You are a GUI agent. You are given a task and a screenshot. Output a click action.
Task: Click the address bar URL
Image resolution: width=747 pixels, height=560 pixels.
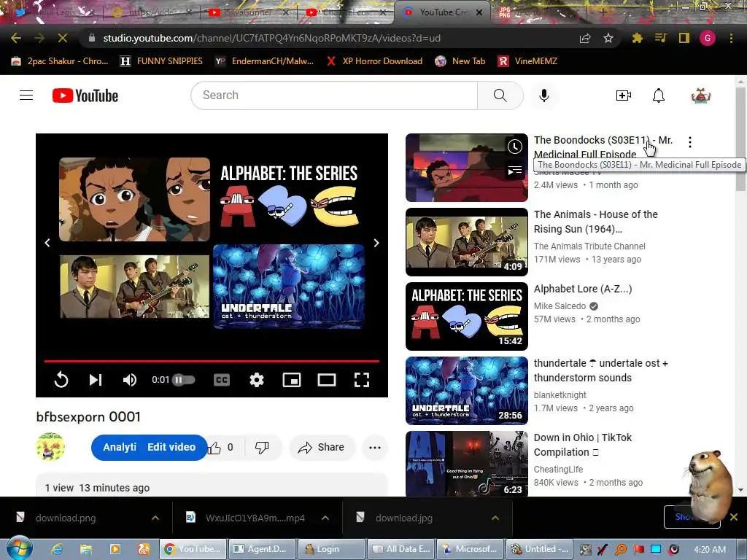point(271,38)
